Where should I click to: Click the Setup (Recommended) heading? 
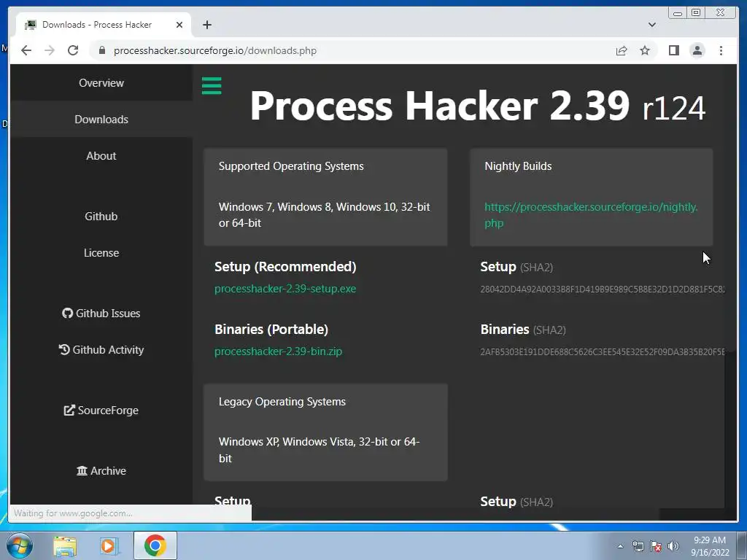pyautogui.click(x=285, y=267)
